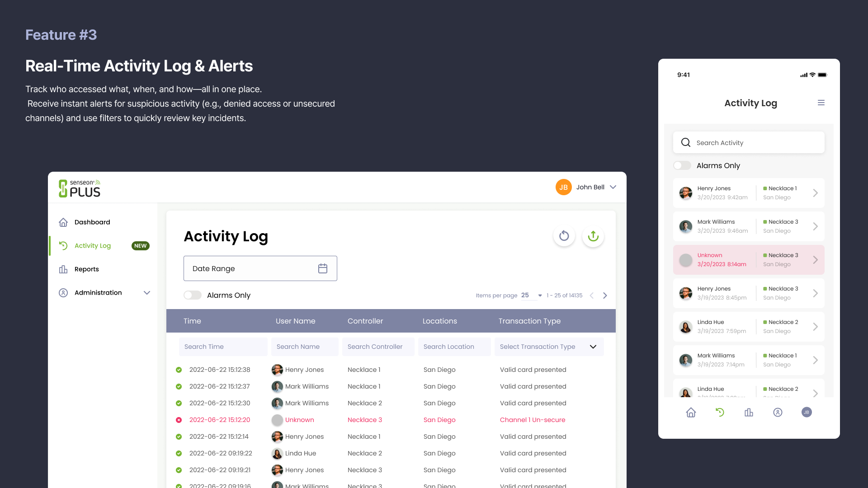Open the Select Transaction Type dropdown
Viewport: 868px width, 488px height.
pos(549,347)
